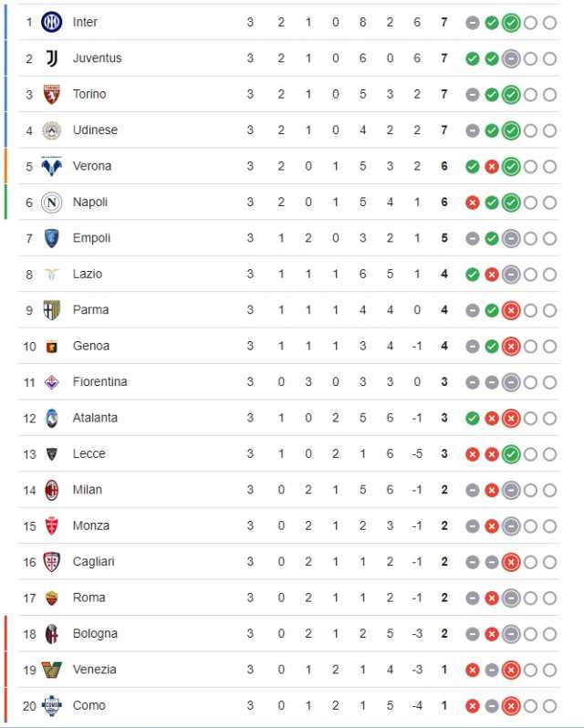Open the Fiorentina team link

pos(99,381)
